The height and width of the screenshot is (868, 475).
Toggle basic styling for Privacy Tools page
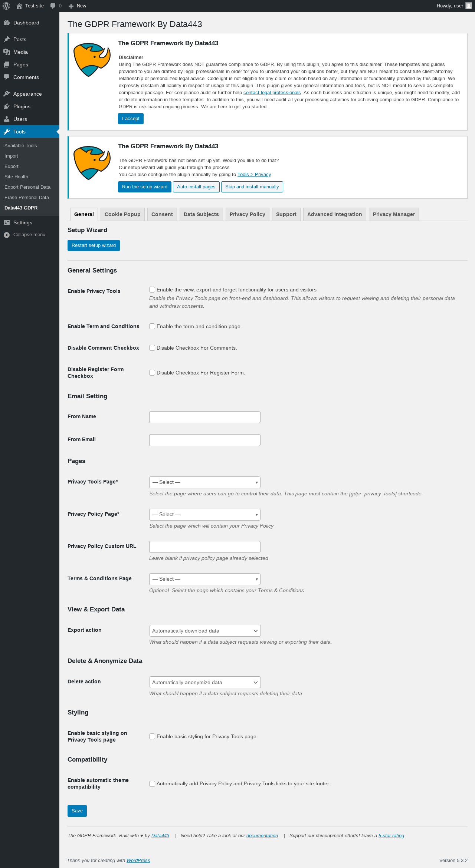pos(152,736)
